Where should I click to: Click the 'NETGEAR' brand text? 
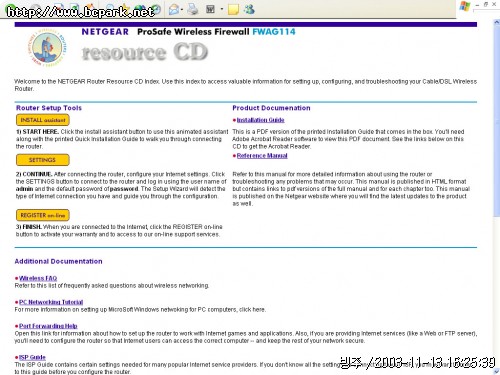[105, 32]
